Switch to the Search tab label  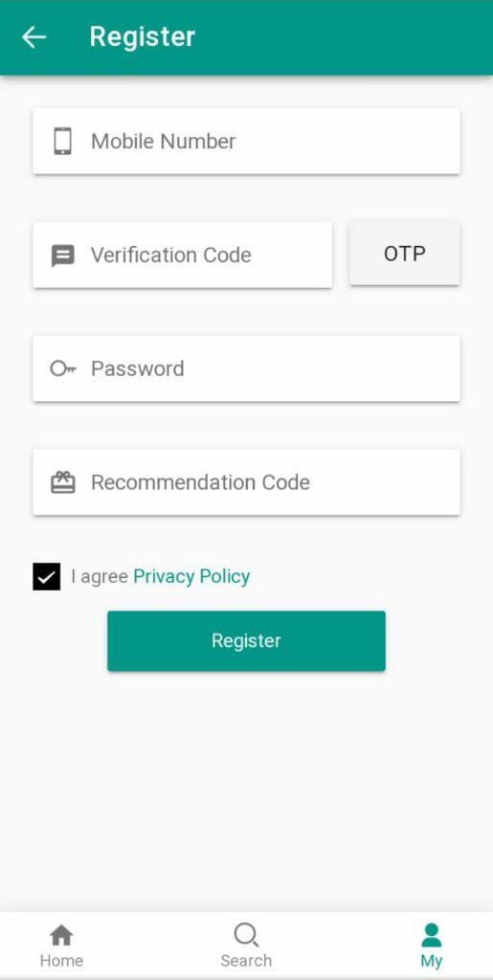point(246,961)
